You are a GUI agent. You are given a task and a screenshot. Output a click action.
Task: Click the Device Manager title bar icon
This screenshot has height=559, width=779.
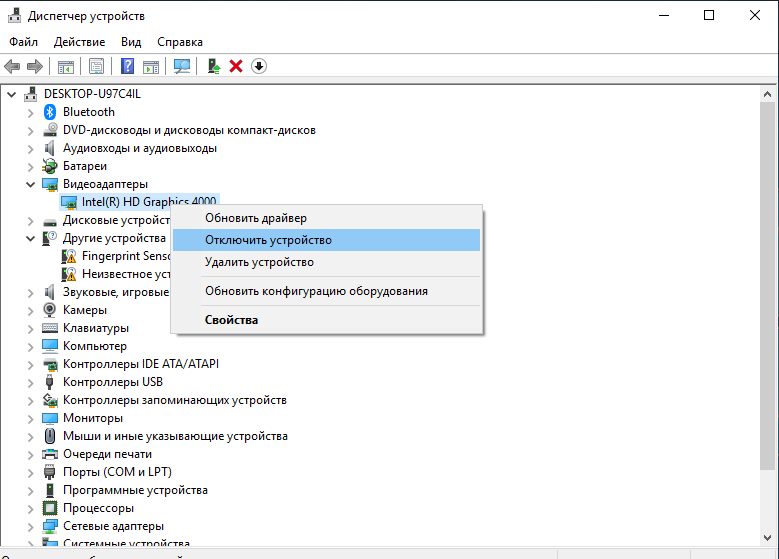point(14,16)
